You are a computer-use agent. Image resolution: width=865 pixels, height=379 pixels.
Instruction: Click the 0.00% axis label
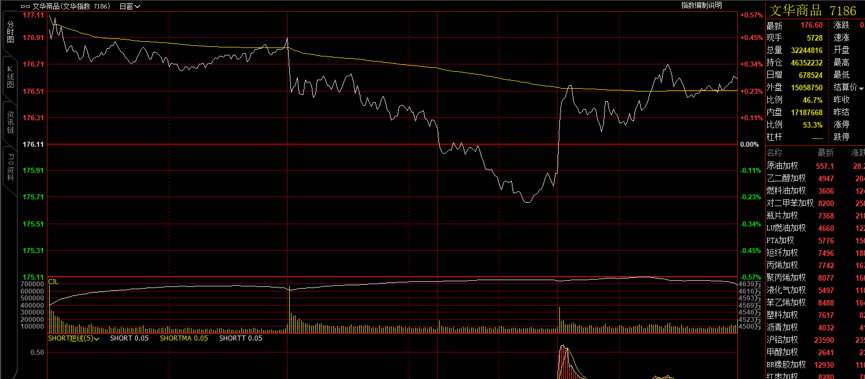[x=751, y=145]
